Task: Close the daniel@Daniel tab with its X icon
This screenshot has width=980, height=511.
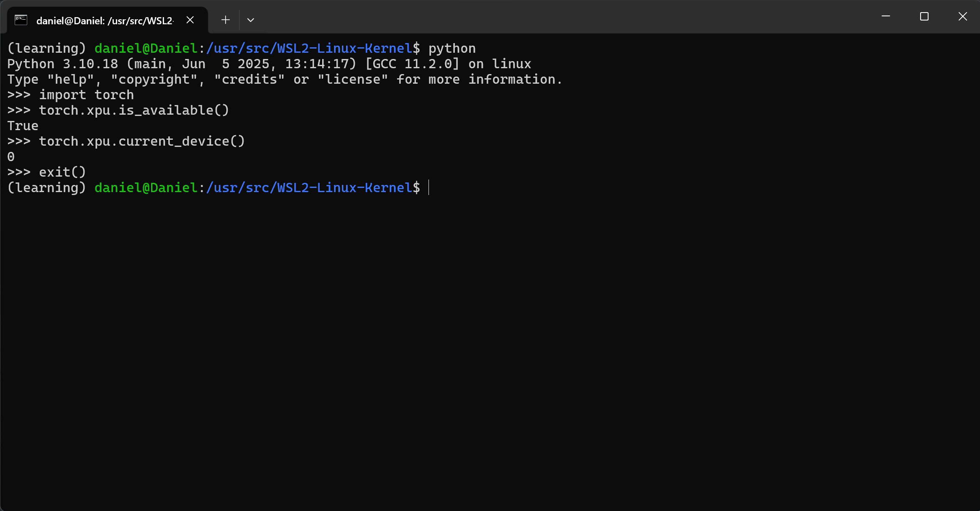Action: pos(190,19)
